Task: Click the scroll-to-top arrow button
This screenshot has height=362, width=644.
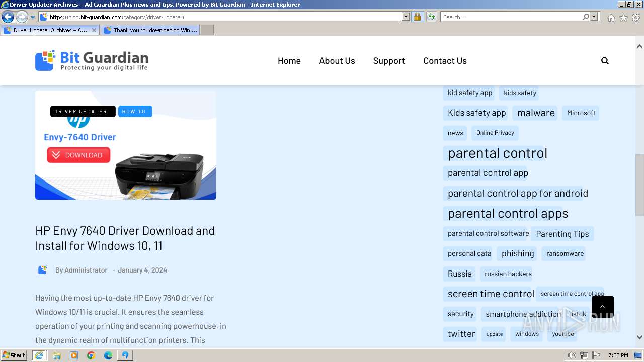Action: 603,307
